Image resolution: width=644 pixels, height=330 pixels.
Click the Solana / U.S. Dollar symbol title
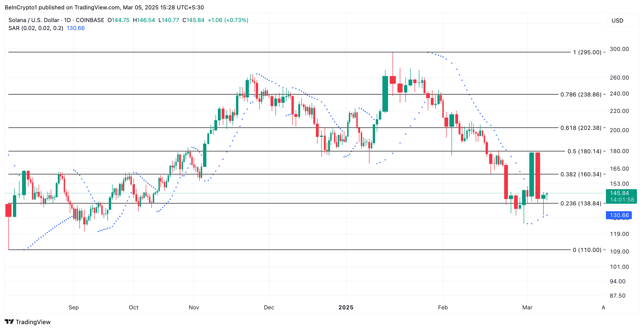34,20
